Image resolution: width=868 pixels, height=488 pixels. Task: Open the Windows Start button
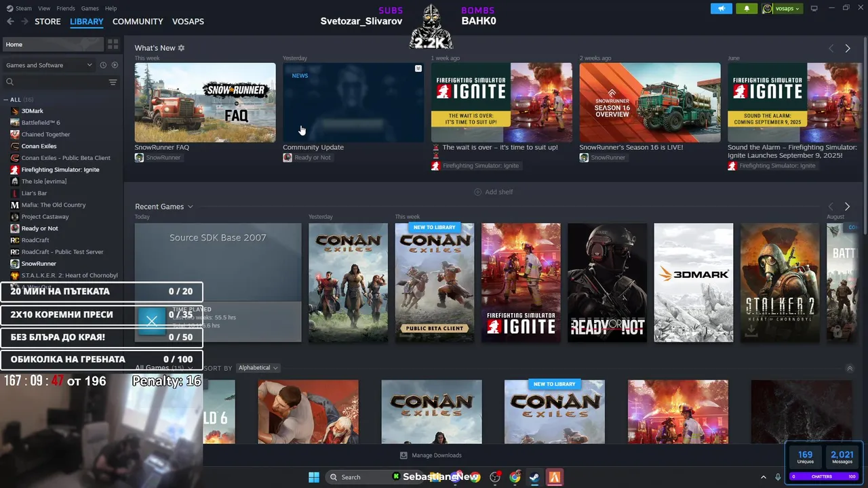pos(314,477)
